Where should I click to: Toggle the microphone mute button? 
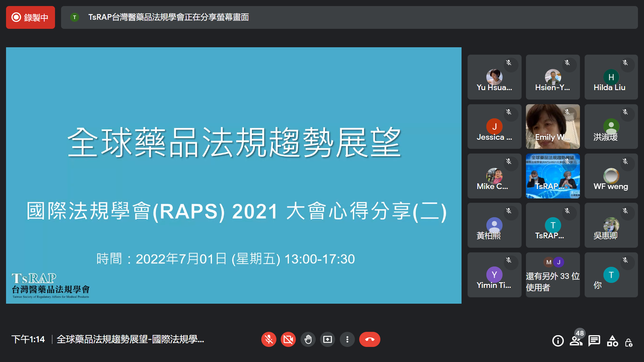[x=269, y=340]
